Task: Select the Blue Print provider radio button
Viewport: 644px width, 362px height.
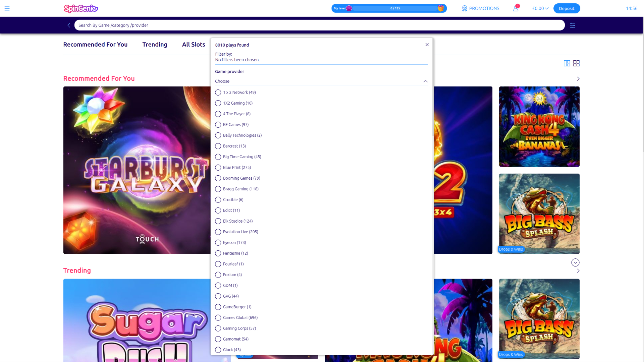Action: [218, 168]
